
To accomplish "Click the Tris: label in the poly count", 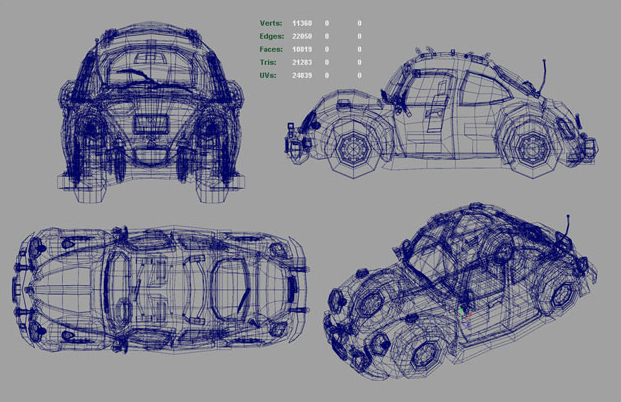I will click(268, 63).
